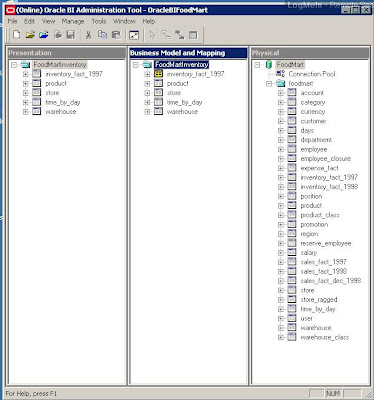This screenshot has height=400, width=374.
Task: Click the warehouse_class table icon
Action: 292,337
